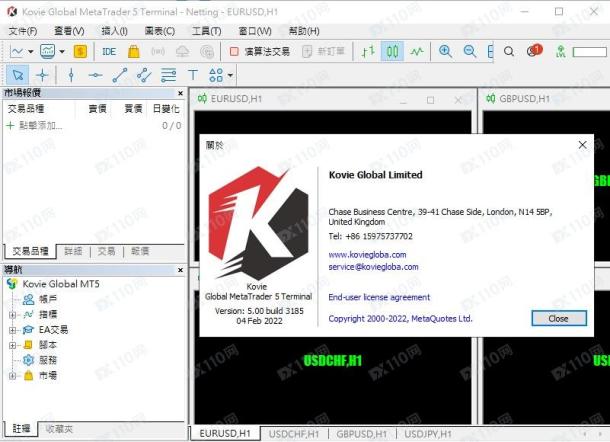
Task: Expand the 指標 indicators tree node
Action: 12,315
